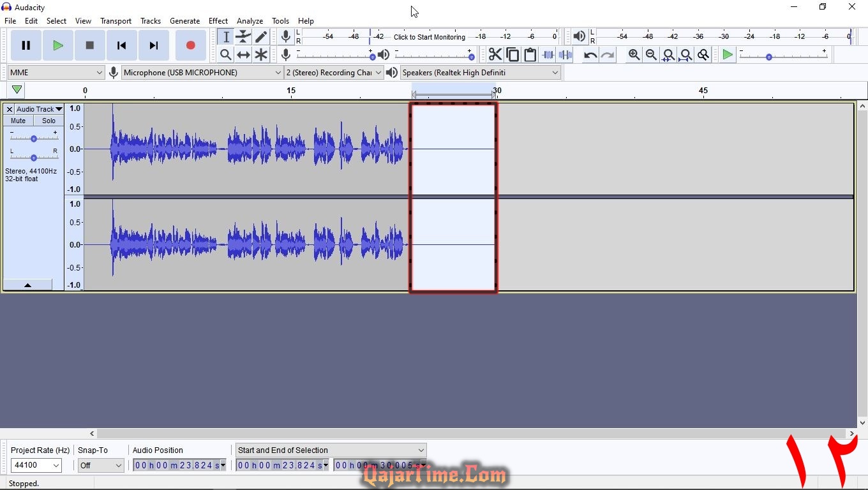Image resolution: width=868 pixels, height=490 pixels.
Task: Solo the Audio Track
Action: pos(49,121)
